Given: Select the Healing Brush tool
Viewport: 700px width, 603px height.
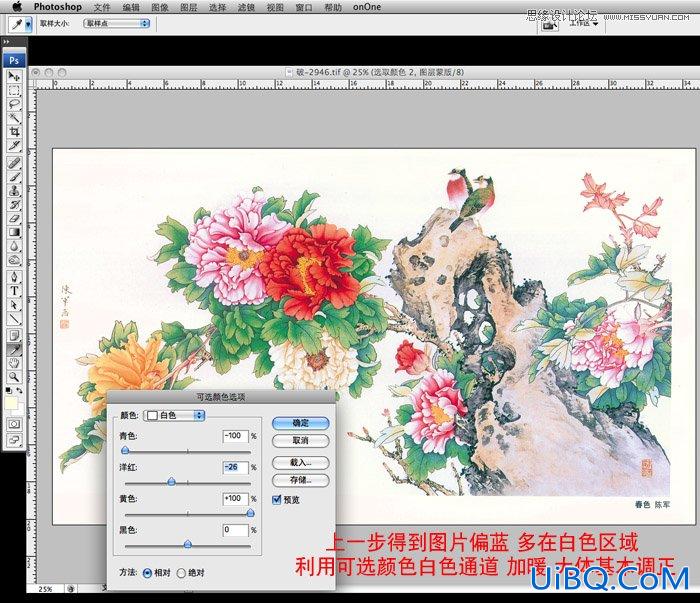Looking at the screenshot, I should pos(14,163).
